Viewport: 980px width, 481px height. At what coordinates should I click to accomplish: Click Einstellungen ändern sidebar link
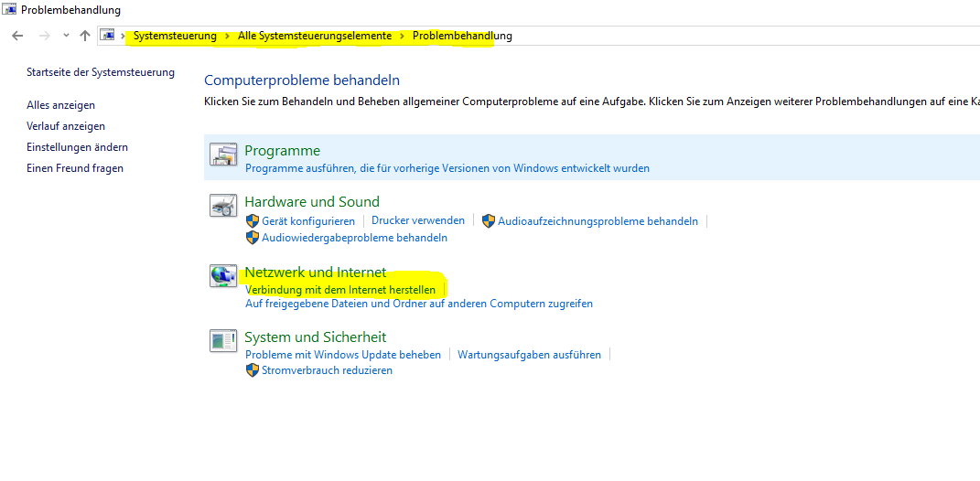77,147
